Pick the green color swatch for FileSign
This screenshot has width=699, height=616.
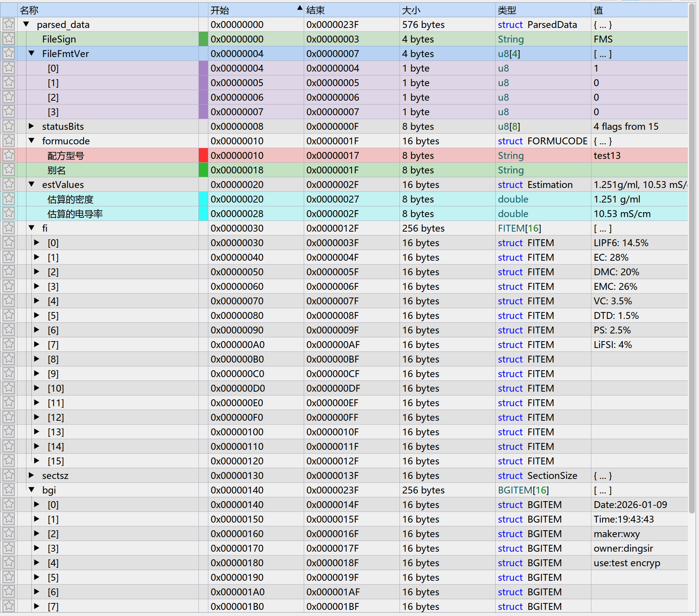pyautogui.click(x=203, y=39)
